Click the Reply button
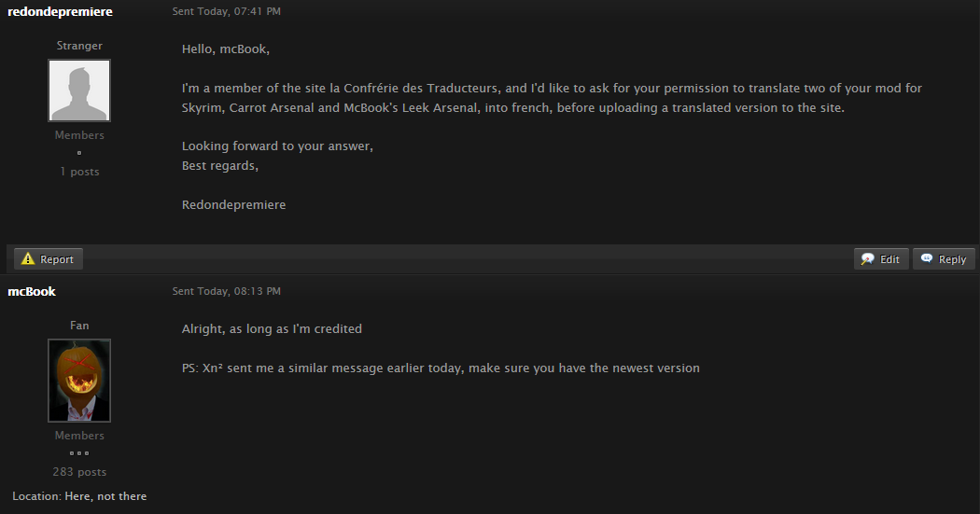 pos(944,259)
